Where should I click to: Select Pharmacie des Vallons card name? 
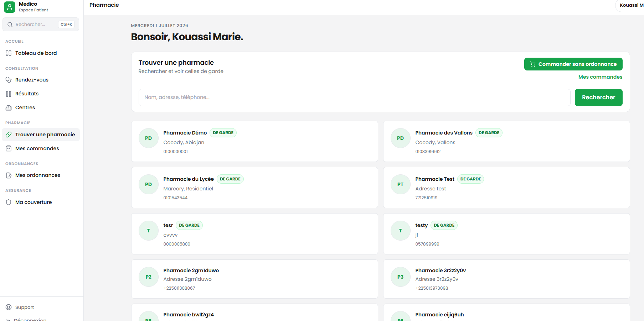tap(444, 133)
